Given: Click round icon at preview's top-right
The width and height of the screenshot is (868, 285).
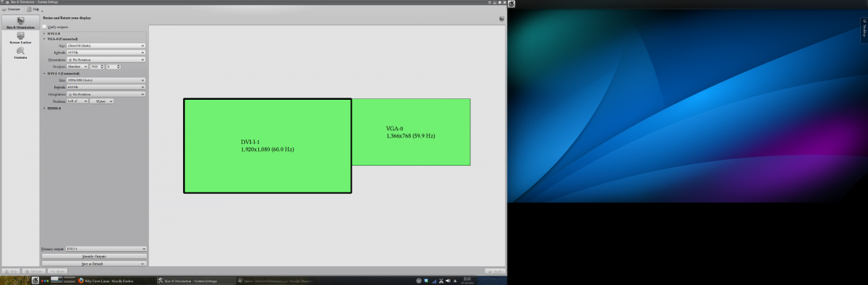Looking at the screenshot, I should (x=501, y=19).
